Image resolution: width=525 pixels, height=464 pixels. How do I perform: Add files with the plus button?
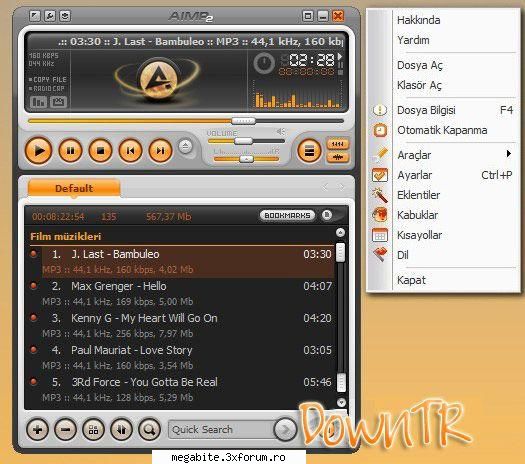coord(37,429)
